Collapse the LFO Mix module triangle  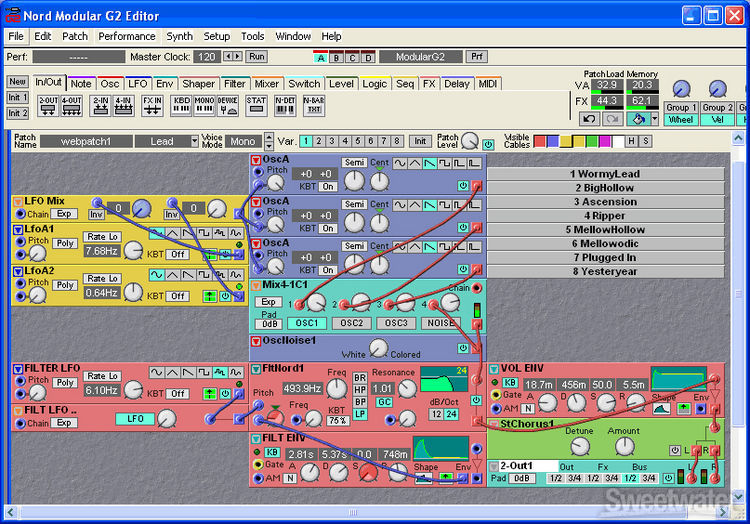(18, 202)
